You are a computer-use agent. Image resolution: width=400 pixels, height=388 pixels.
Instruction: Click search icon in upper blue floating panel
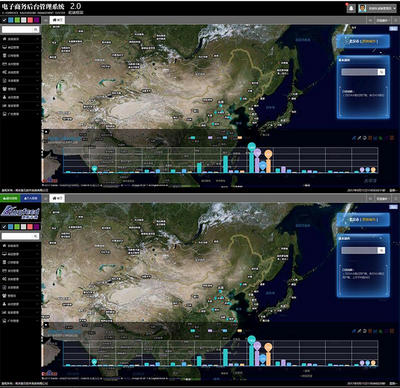point(381,72)
